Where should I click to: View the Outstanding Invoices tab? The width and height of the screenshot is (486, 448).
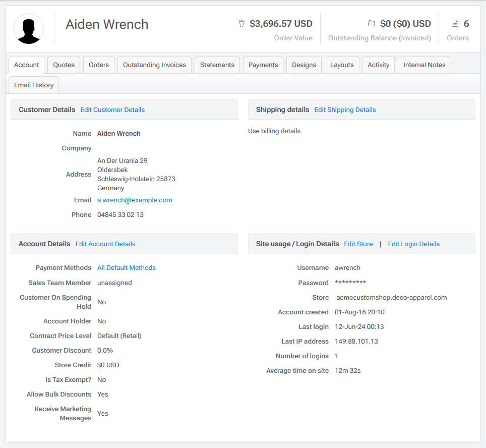coord(154,65)
